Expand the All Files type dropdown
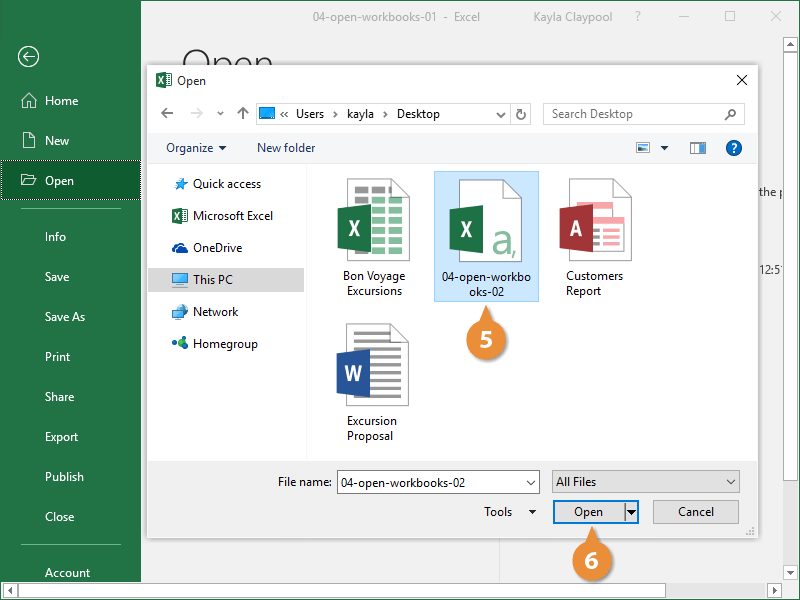The image size is (800, 600). point(645,482)
